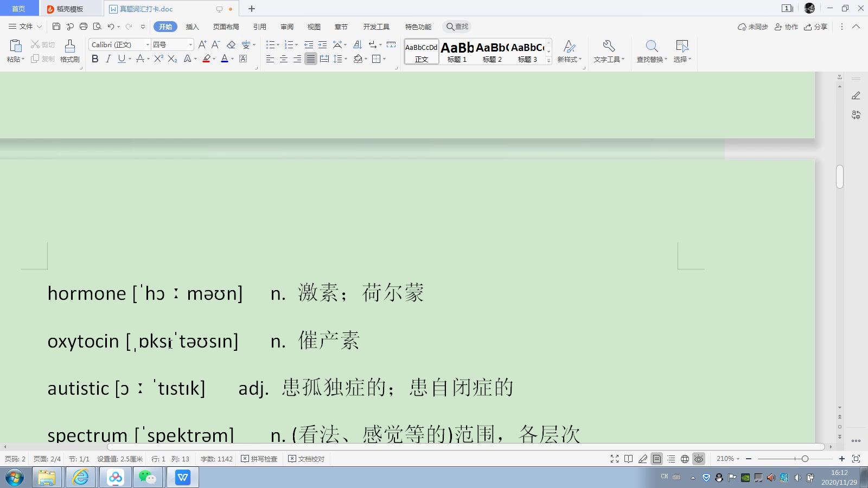The height and width of the screenshot is (488, 868).
Task: Click the 查找 search box
Action: [x=457, y=27]
